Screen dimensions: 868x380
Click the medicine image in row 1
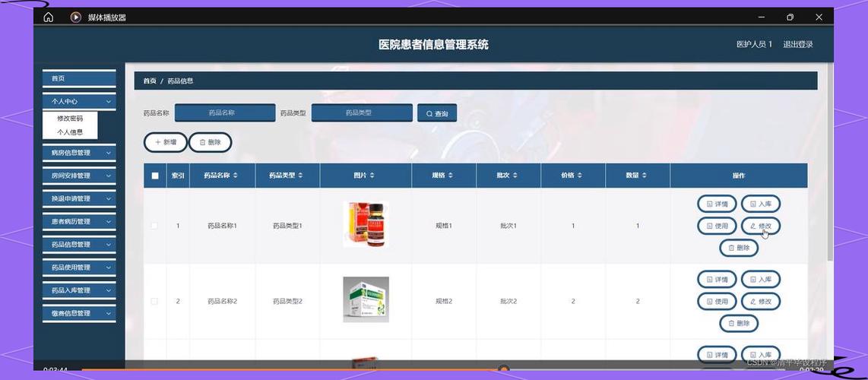[x=366, y=224]
